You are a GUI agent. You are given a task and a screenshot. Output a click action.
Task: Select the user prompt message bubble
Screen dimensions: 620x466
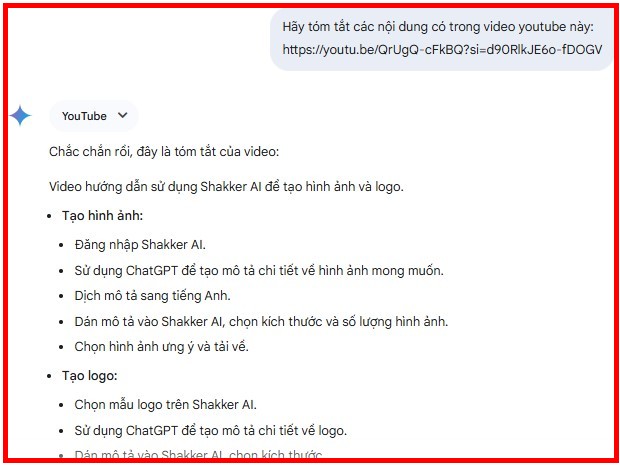click(441, 39)
